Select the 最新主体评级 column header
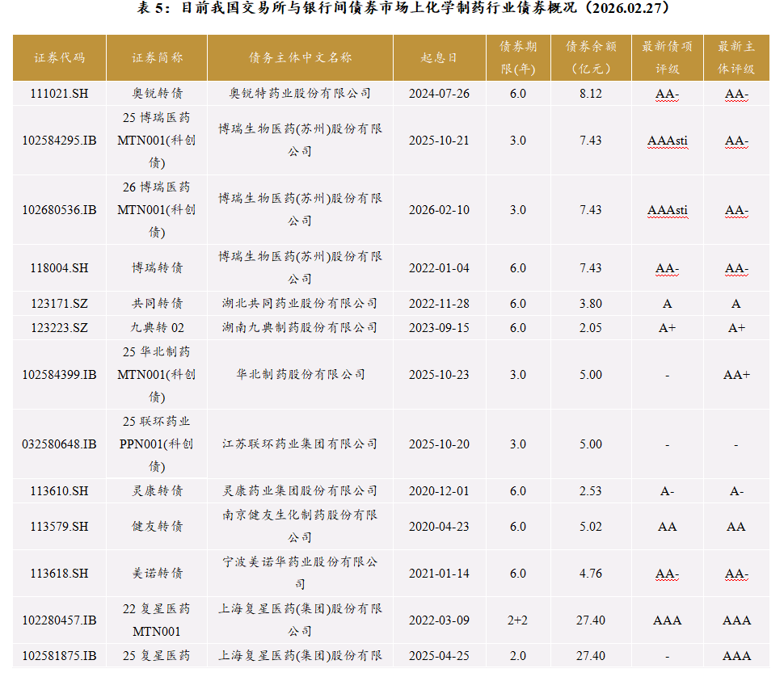The width and height of the screenshot is (784, 677). point(736,58)
